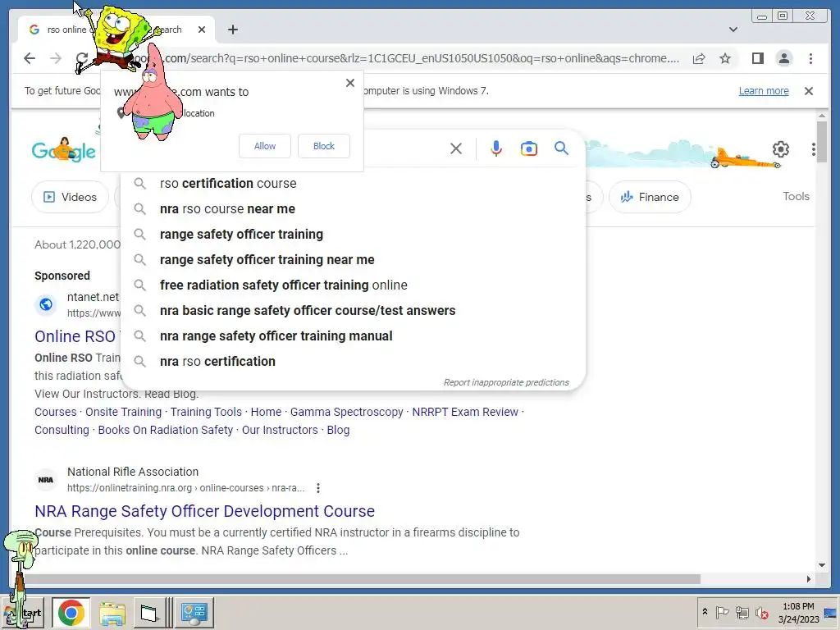
Task: Open Books On Radiation Safety sitelink
Action: pyautogui.click(x=166, y=430)
